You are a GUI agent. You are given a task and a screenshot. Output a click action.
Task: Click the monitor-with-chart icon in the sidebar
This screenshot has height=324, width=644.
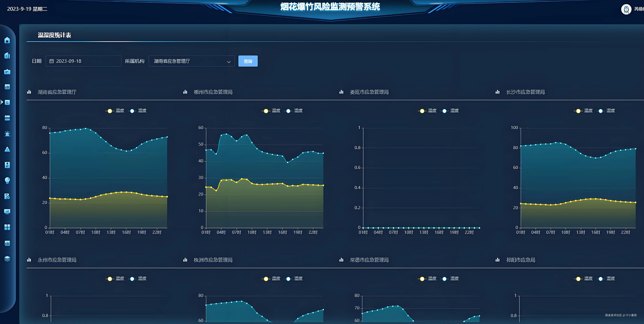[7, 211]
